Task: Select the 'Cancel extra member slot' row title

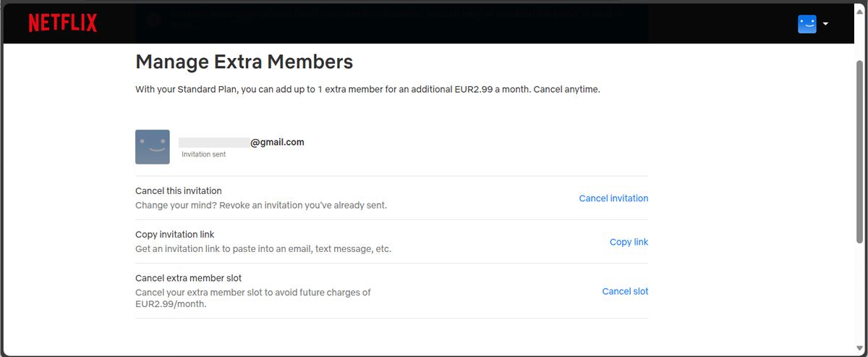Action: pyautogui.click(x=188, y=278)
